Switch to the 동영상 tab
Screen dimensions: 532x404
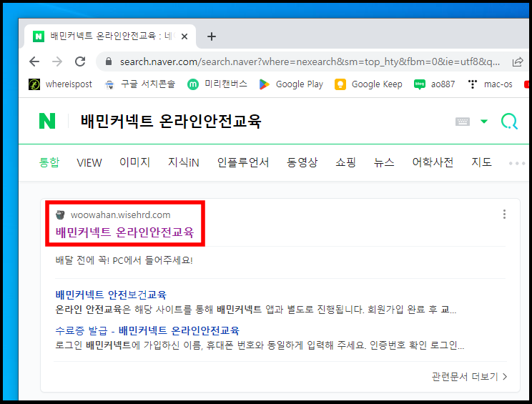click(x=302, y=162)
